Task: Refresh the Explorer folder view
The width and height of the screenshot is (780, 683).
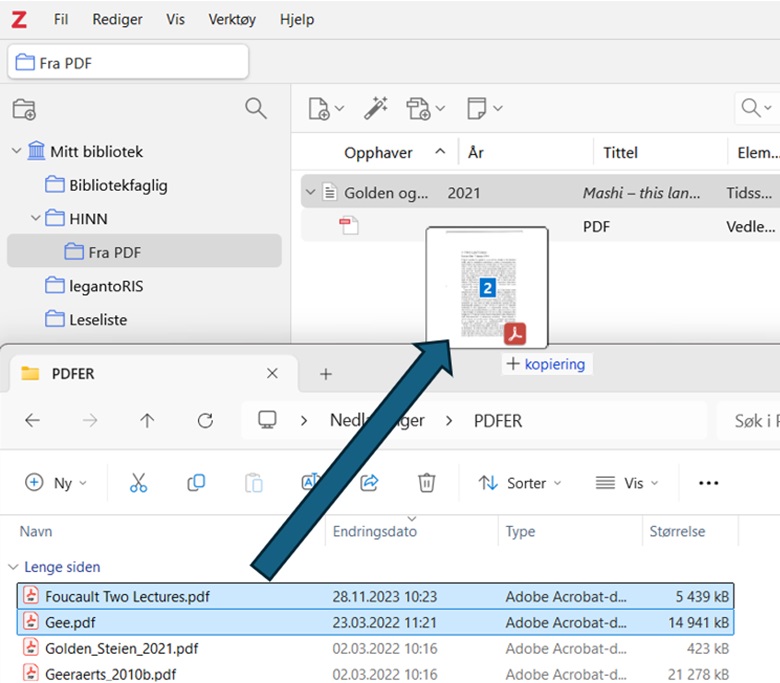Action: [205, 420]
